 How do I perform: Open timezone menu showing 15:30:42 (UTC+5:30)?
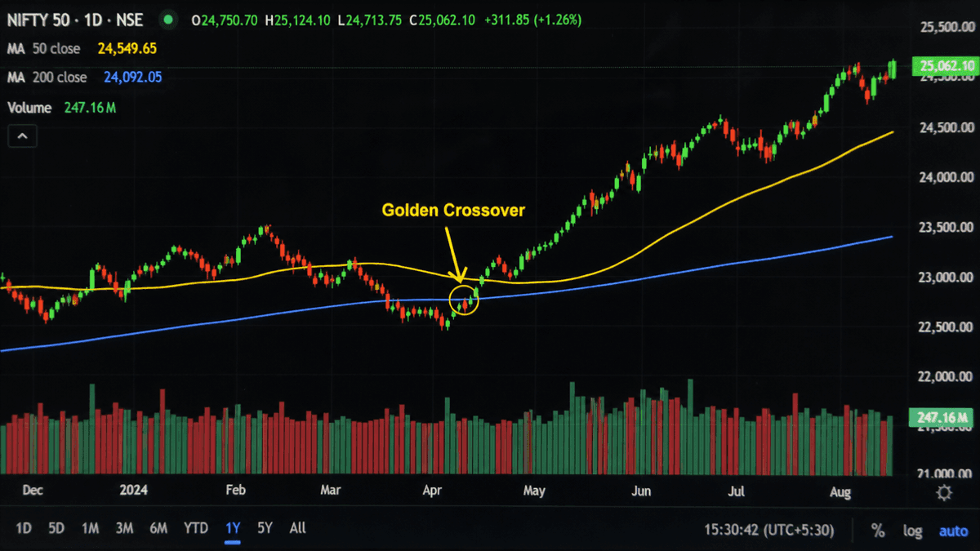769,531
